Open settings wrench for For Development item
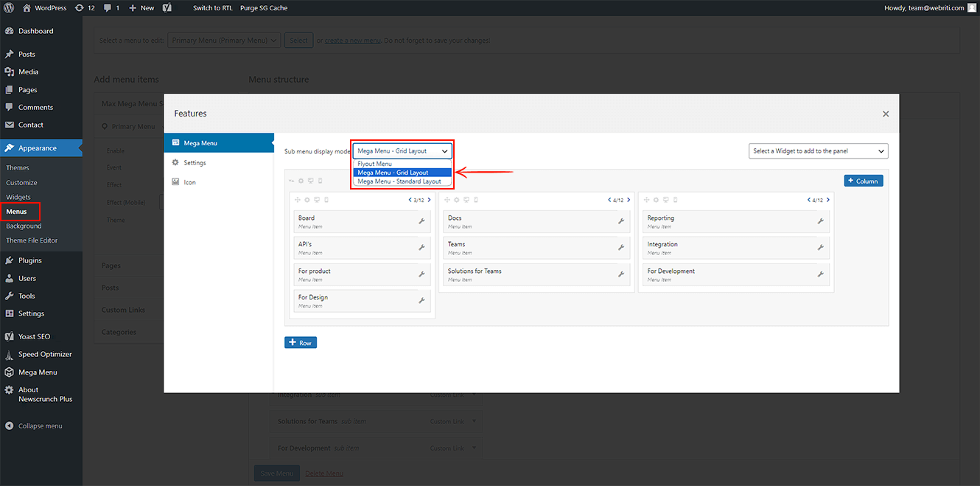Screen dimensions: 980x486 821,274
